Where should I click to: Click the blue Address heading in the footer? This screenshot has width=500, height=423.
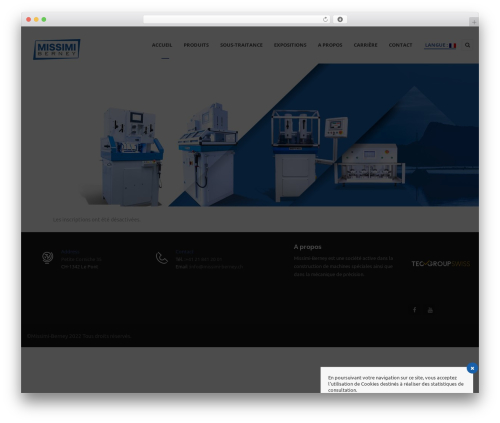pyautogui.click(x=70, y=252)
